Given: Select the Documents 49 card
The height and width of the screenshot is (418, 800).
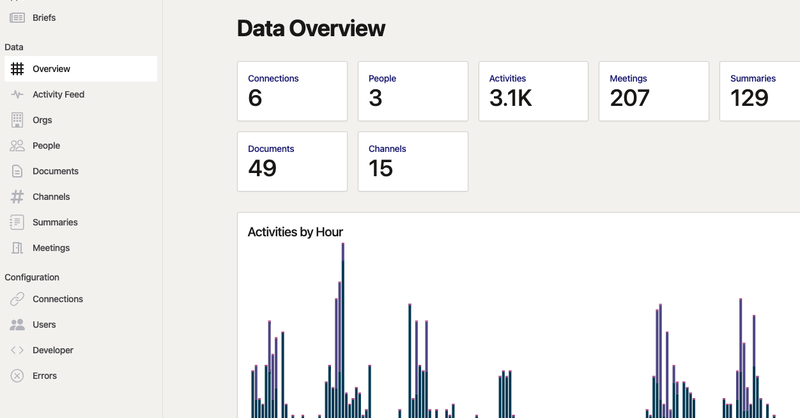Looking at the screenshot, I should 292,162.
